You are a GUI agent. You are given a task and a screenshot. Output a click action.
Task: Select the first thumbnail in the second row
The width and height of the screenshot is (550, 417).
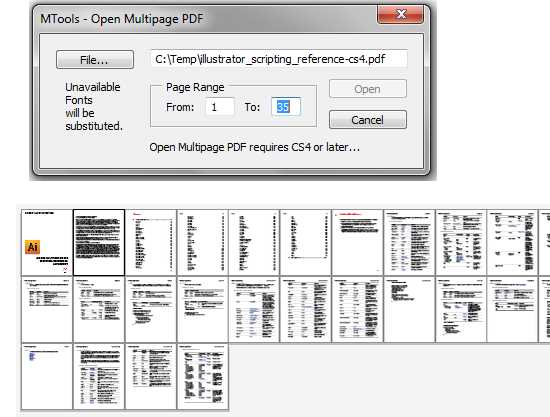pyautogui.click(x=47, y=309)
